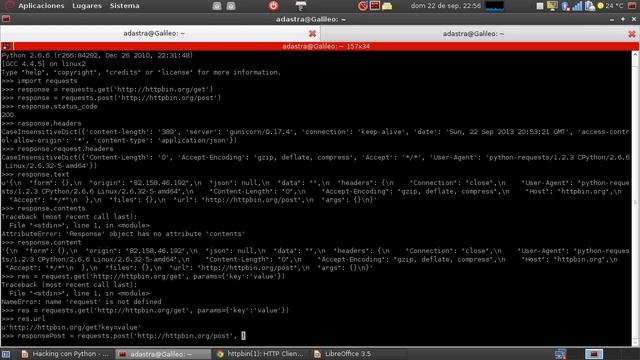Viewport: 640px width, 360px height.
Task: Click the 'AttributeError' message line
Action: 123,234
